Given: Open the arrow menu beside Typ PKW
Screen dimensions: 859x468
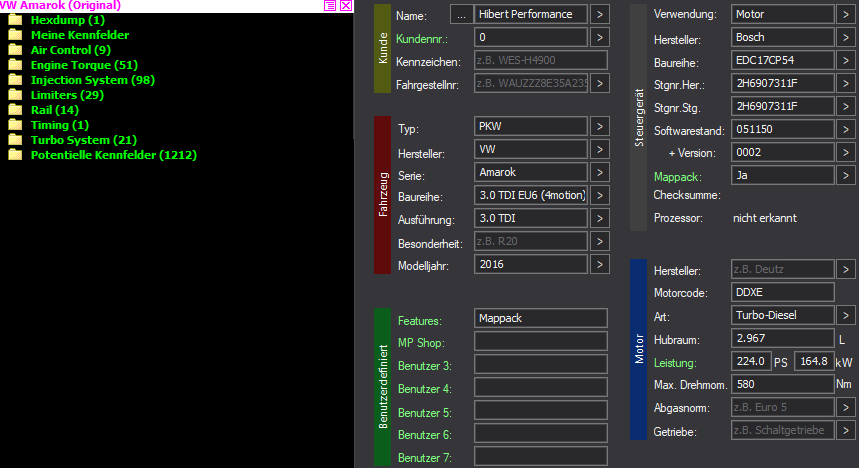Looking at the screenshot, I should (600, 127).
